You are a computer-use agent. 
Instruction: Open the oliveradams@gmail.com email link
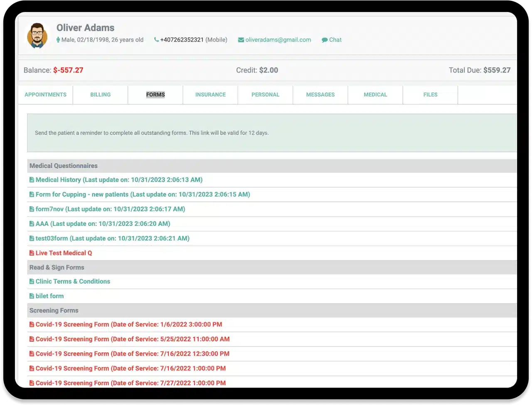(278, 40)
